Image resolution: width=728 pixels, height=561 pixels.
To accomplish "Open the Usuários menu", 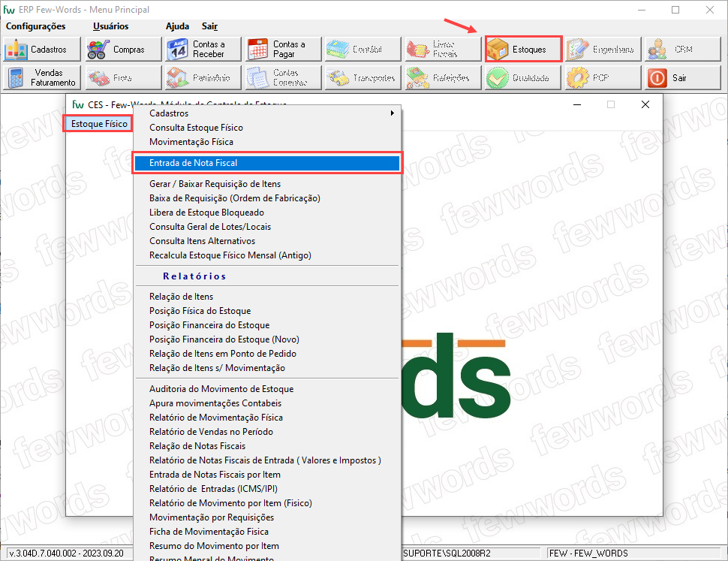I will pyautogui.click(x=110, y=26).
